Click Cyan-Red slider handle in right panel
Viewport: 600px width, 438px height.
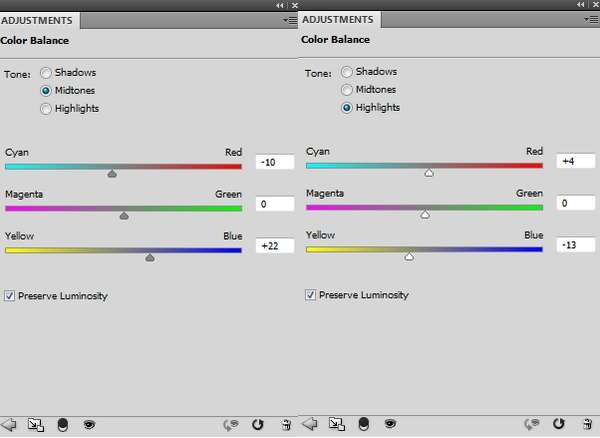pyautogui.click(x=429, y=173)
